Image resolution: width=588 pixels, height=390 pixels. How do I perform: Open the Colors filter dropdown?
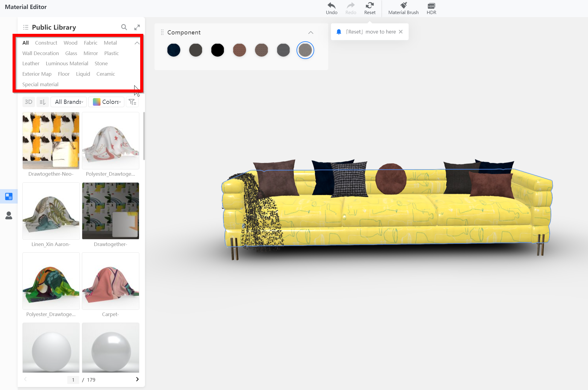coord(106,102)
